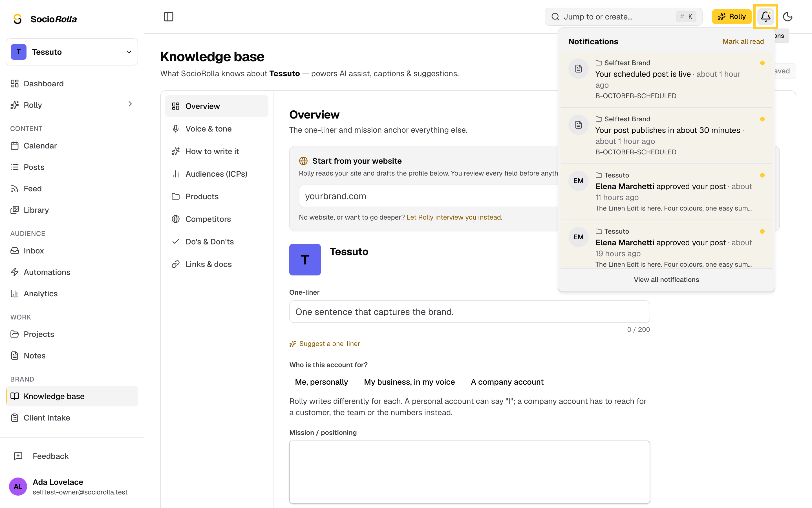Open Client intake page
Viewport: 812px width, 508px height.
pos(72,418)
